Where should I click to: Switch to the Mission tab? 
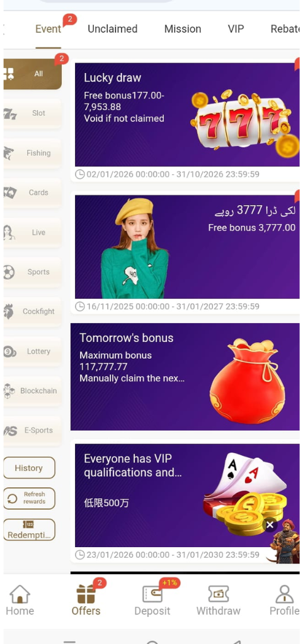tap(183, 29)
